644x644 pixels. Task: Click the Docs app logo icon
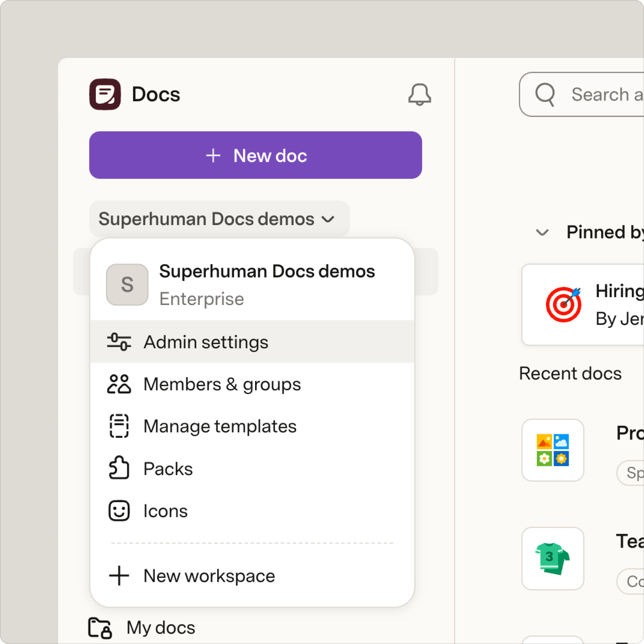(105, 94)
